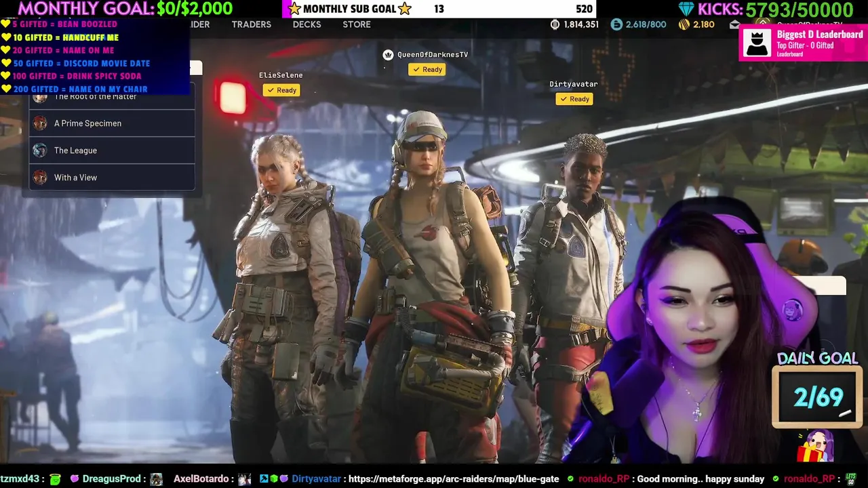Click the trader portrait beside 'A Prime Specimen'
The height and width of the screenshot is (488, 868).
(x=40, y=123)
